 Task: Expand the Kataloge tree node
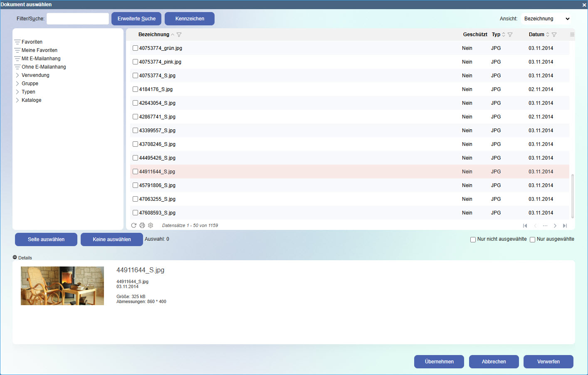(17, 100)
